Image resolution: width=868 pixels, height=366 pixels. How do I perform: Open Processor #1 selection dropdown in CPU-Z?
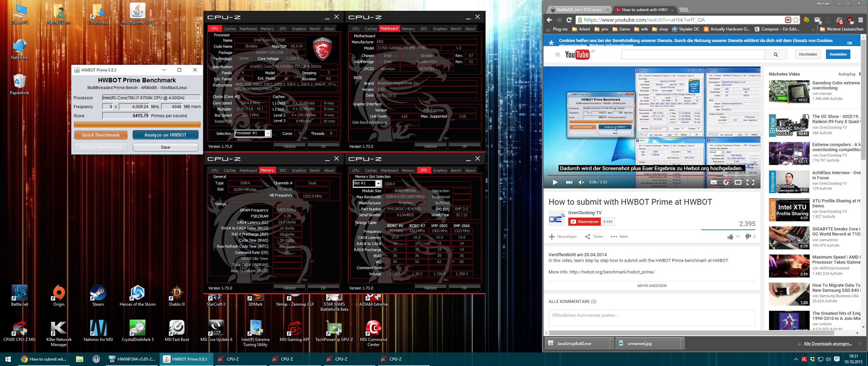268,134
